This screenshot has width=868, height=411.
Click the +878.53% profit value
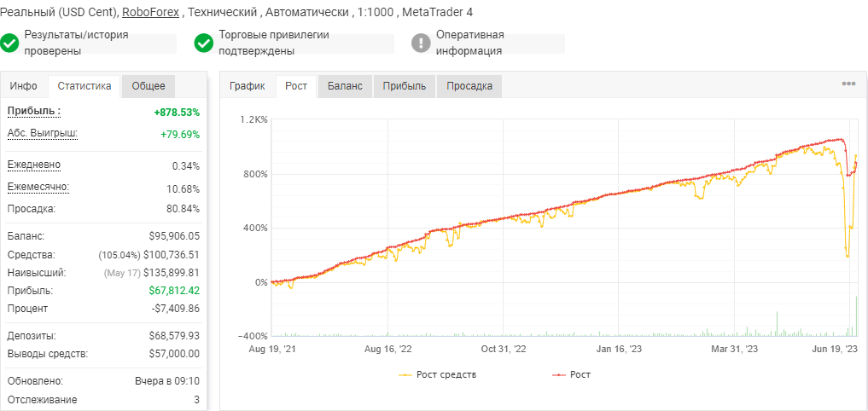(177, 113)
